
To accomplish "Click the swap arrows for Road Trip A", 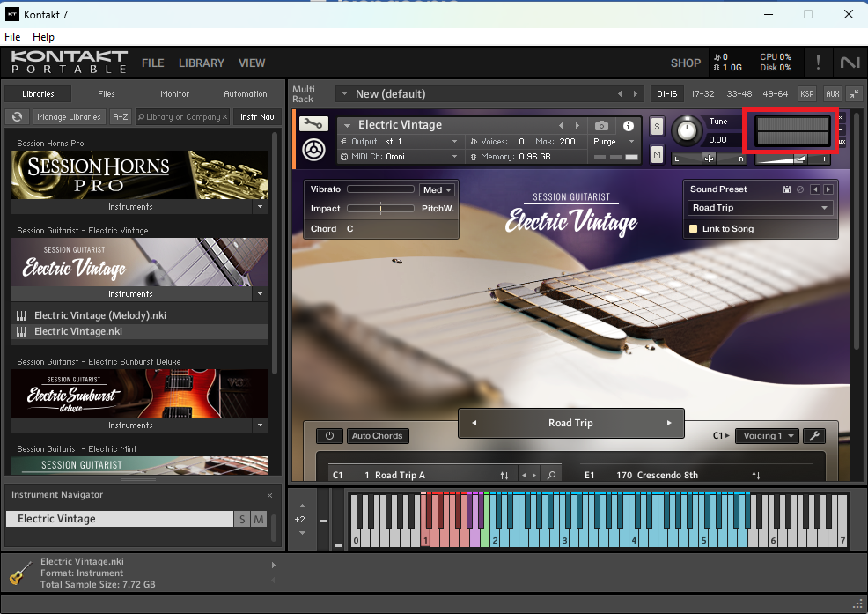I will pos(504,476).
